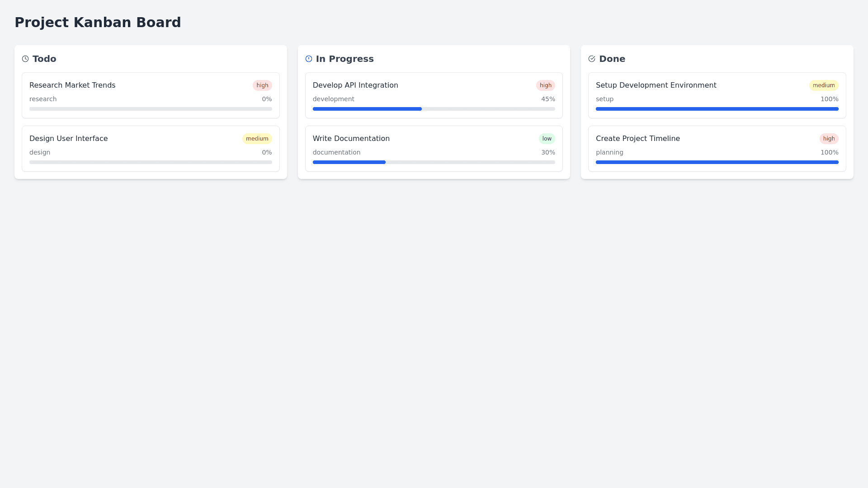
Task: Open the Design User Interface card title
Action: 68,139
